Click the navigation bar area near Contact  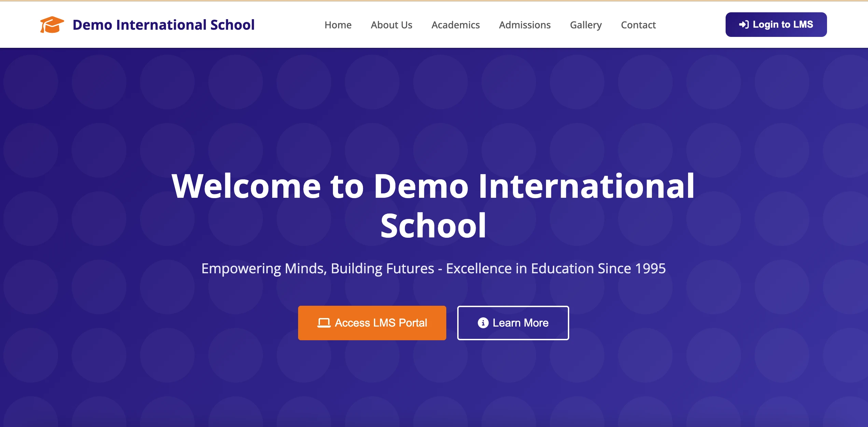(638, 25)
